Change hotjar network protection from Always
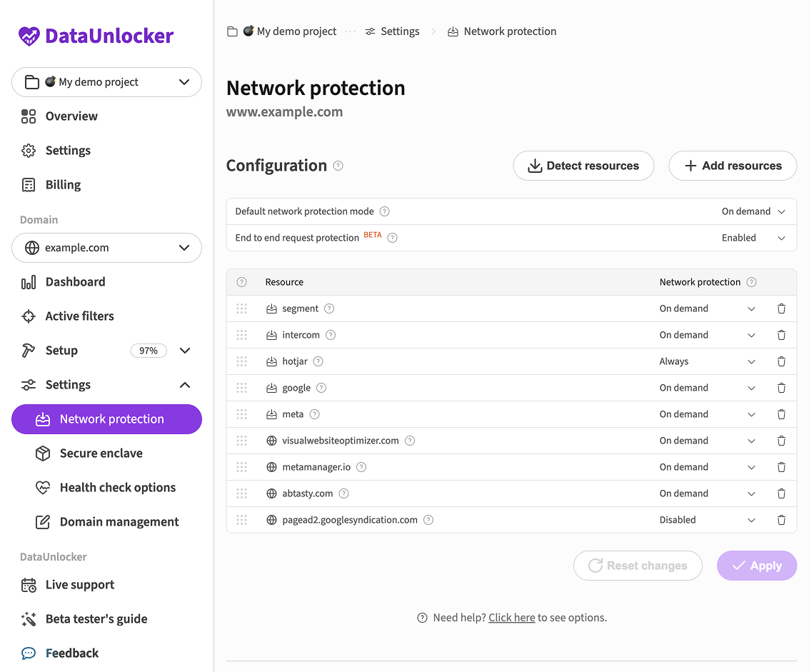 tap(707, 361)
